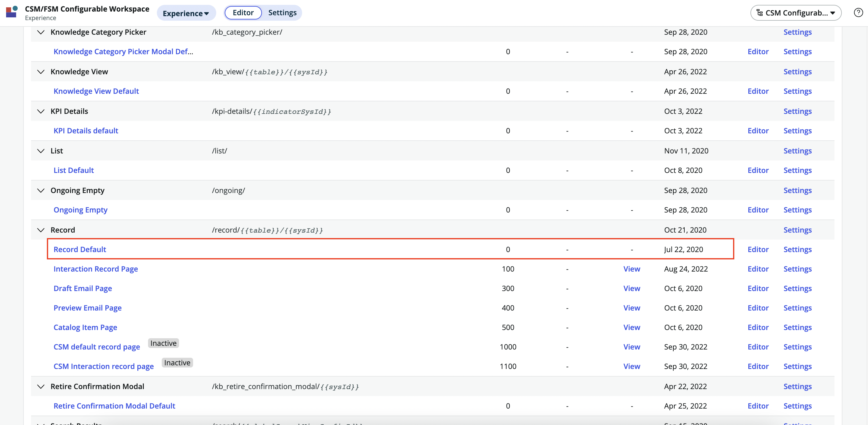Collapse Knowledge Category Picker chevron
Viewport: 868px width, 425px height.
tap(41, 32)
